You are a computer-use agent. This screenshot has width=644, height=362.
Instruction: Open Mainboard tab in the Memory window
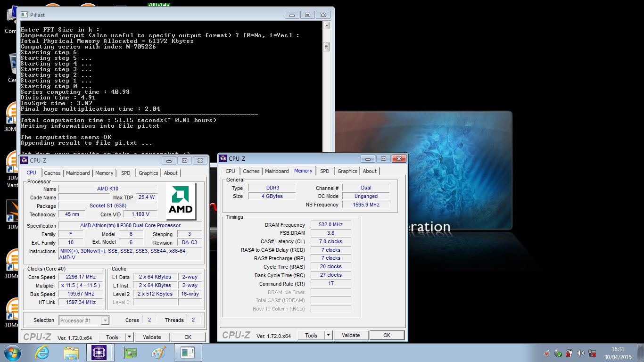pyautogui.click(x=277, y=171)
